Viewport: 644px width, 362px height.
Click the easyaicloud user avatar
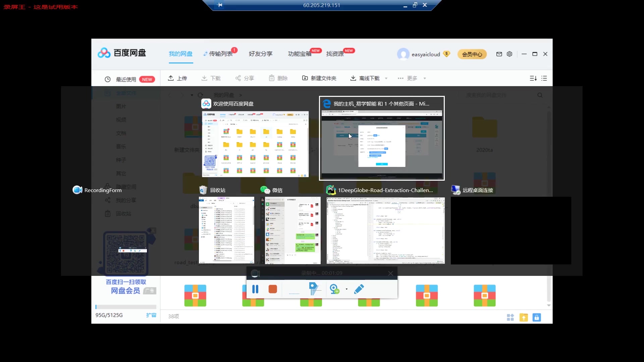point(403,54)
